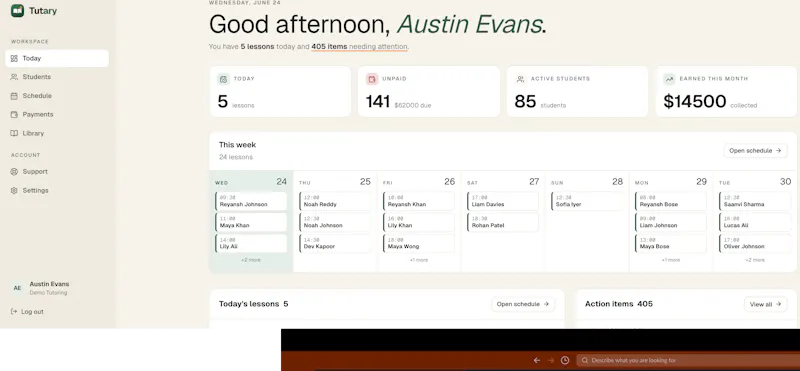Click the Active Students people icon
This screenshot has width=800, height=371.
(x=520, y=79)
